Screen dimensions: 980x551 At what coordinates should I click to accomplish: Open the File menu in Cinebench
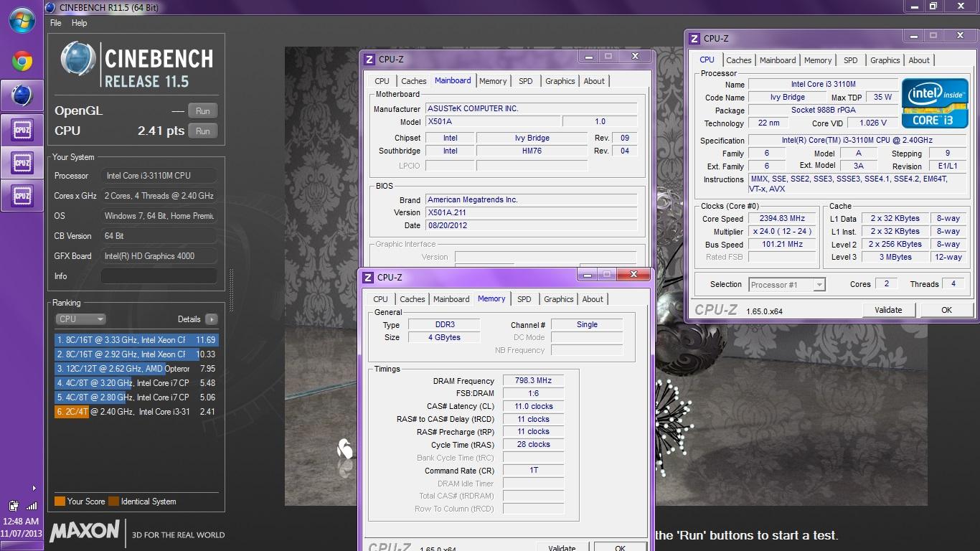point(55,23)
